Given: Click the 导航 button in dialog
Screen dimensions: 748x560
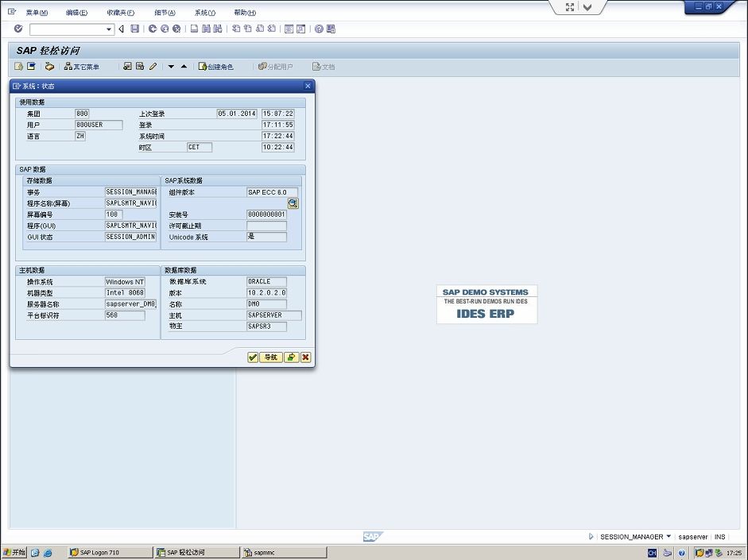Looking at the screenshot, I should pyautogui.click(x=271, y=357).
